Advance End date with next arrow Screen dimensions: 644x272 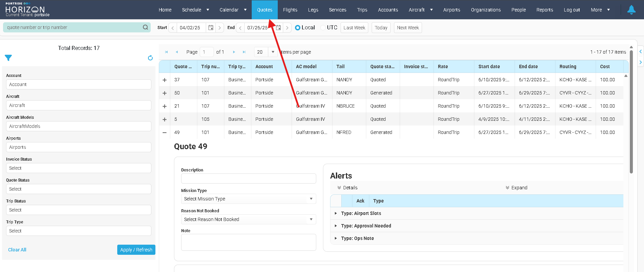point(287,28)
